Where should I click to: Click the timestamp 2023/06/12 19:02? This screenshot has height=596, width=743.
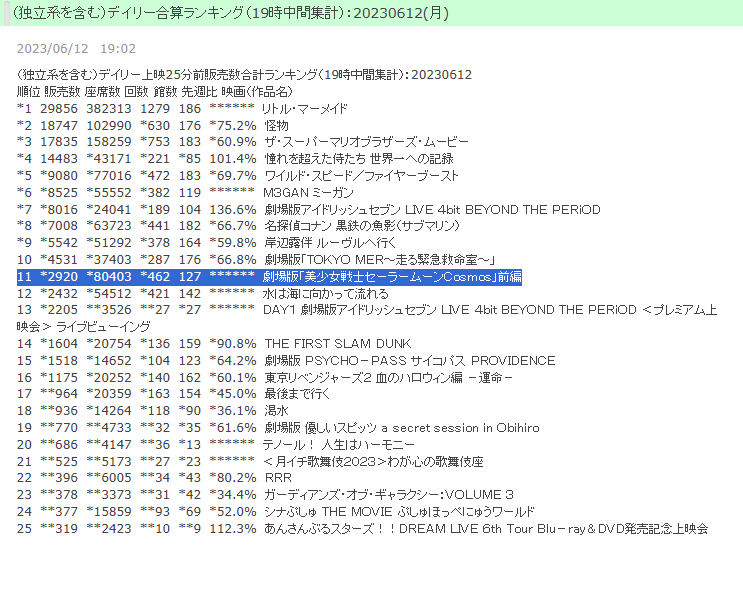[x=76, y=49]
